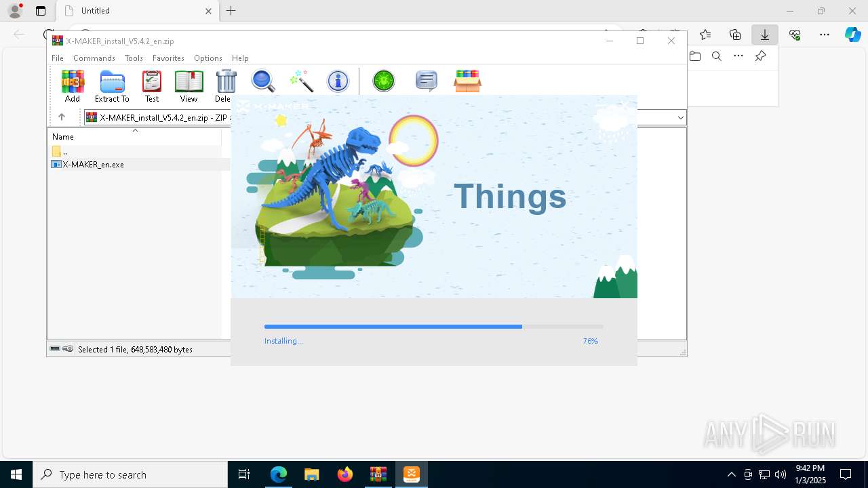Click the Add toolbar icon in WinRAR
The width and height of the screenshot is (868, 488).
point(73,86)
